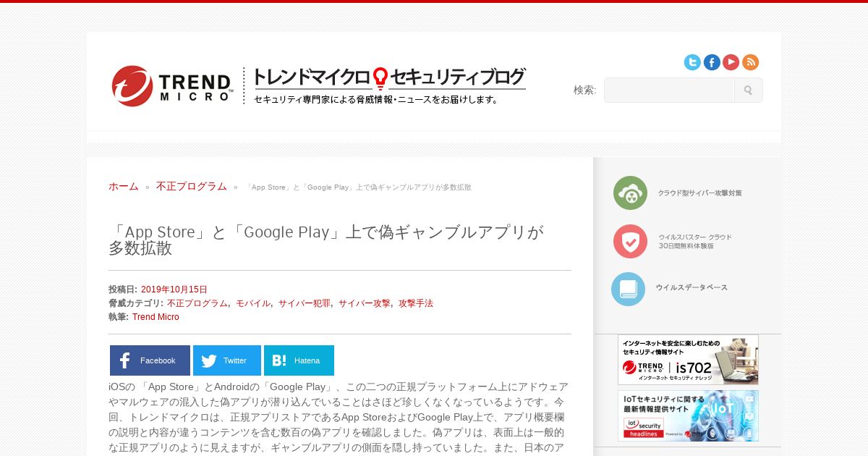
Task: Click the トレンドマイクロ セキュリティブログ title banner
Action: 389,85
